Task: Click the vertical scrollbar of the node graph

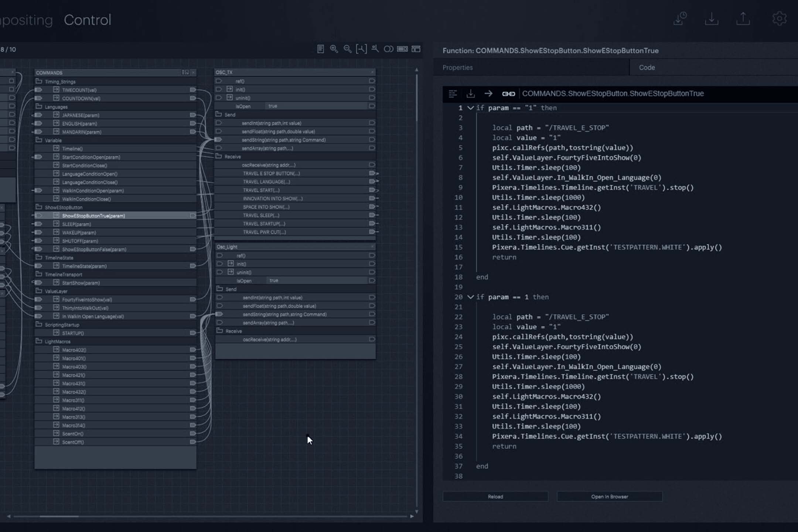Action: (417, 98)
